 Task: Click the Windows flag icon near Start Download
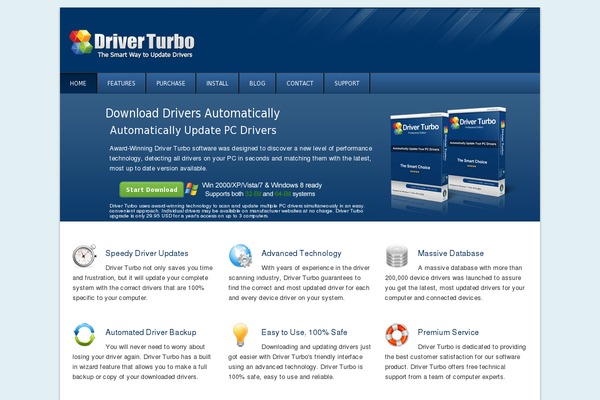click(x=192, y=189)
